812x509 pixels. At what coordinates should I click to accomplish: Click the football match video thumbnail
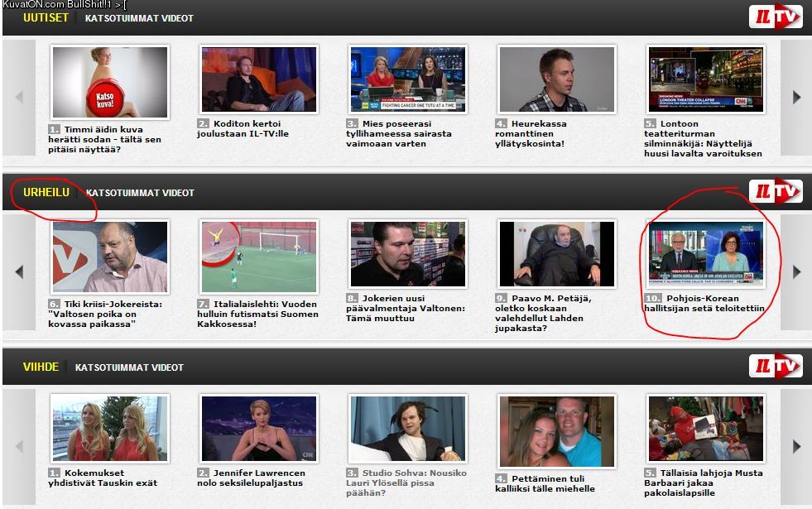(259, 257)
